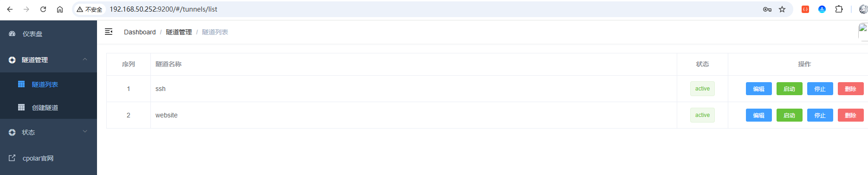Screen dimensions: 868x175
Task: Bookmark this page with the star icon
Action: pyautogui.click(x=782, y=9)
